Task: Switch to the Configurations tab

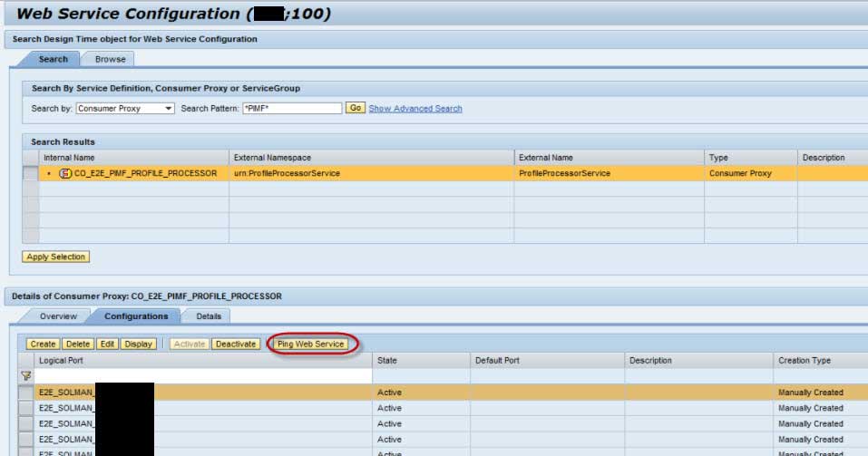Action: point(136,316)
